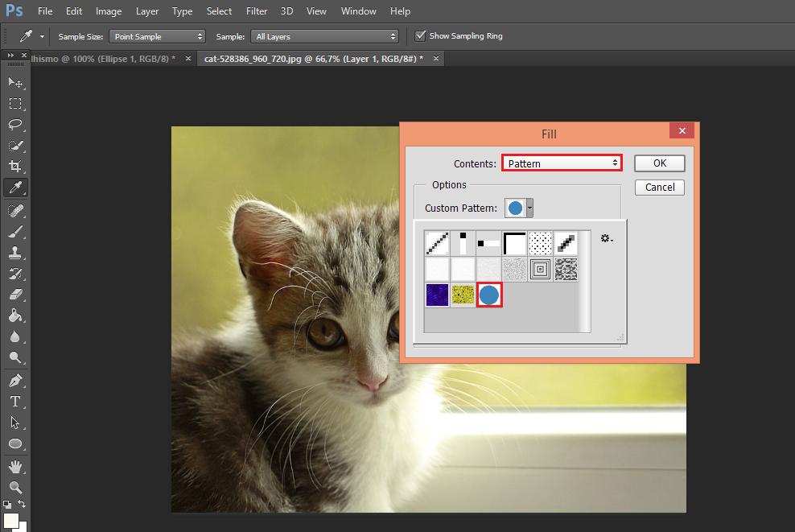Screen dimensions: 795x532
Task: Select the Move tool
Action: [15, 82]
